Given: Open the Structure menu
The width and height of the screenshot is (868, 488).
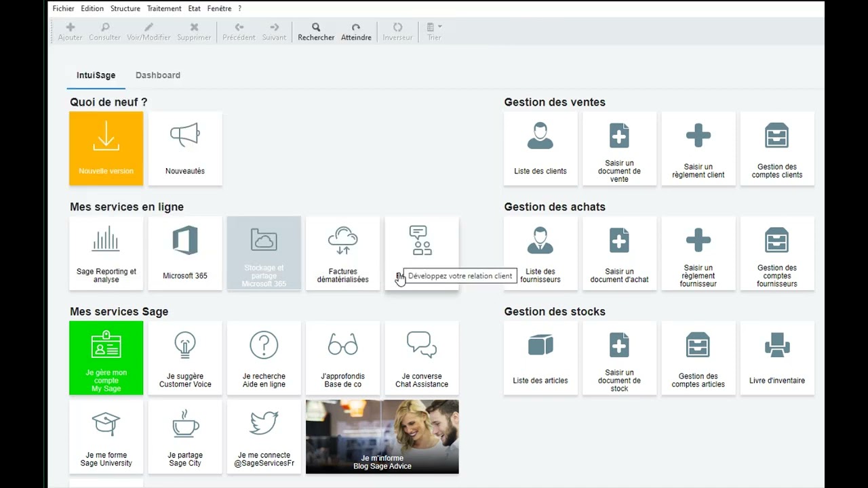Looking at the screenshot, I should coord(125,9).
